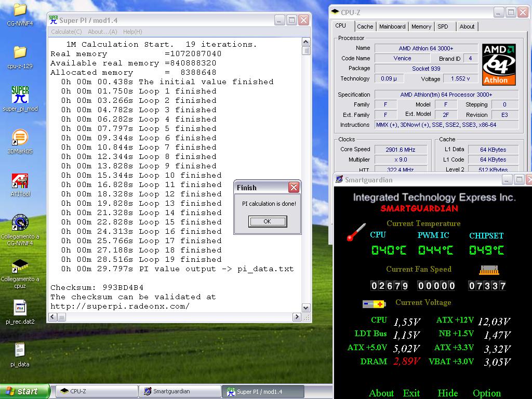Open Collegamento a CG-NVNF4 shortcut icon
This screenshot has width=532, height=399.
point(20,222)
